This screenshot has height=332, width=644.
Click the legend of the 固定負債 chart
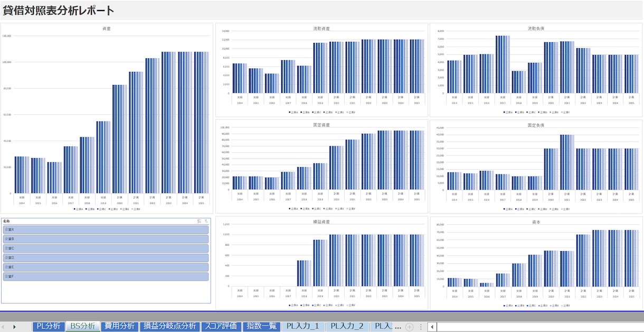click(536, 208)
